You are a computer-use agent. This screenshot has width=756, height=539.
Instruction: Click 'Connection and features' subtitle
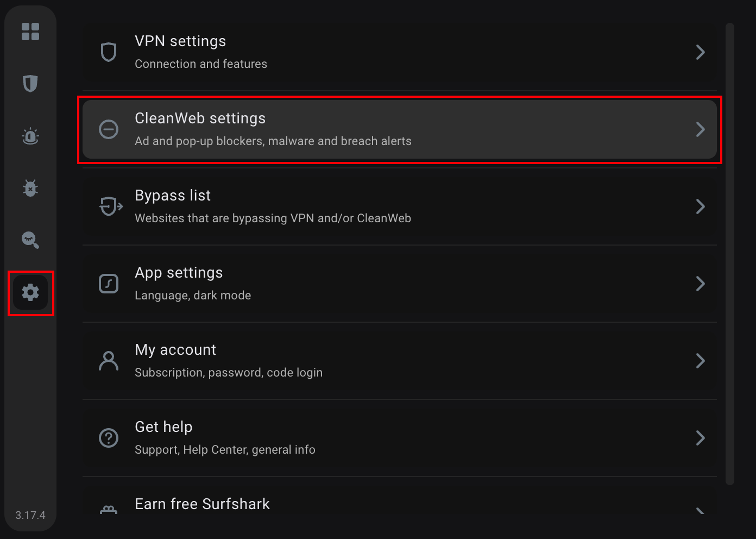[x=201, y=64]
